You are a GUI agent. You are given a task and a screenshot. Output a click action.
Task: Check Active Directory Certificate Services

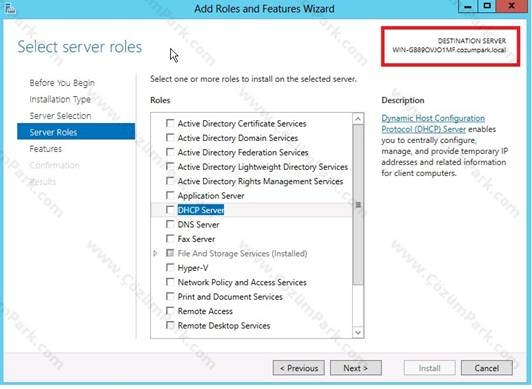click(170, 123)
